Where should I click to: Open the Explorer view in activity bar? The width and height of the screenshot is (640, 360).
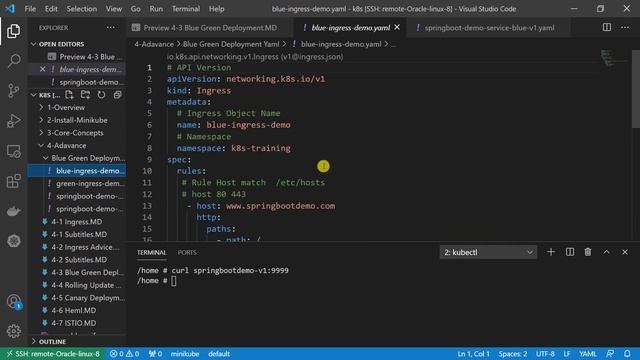pos(13,31)
